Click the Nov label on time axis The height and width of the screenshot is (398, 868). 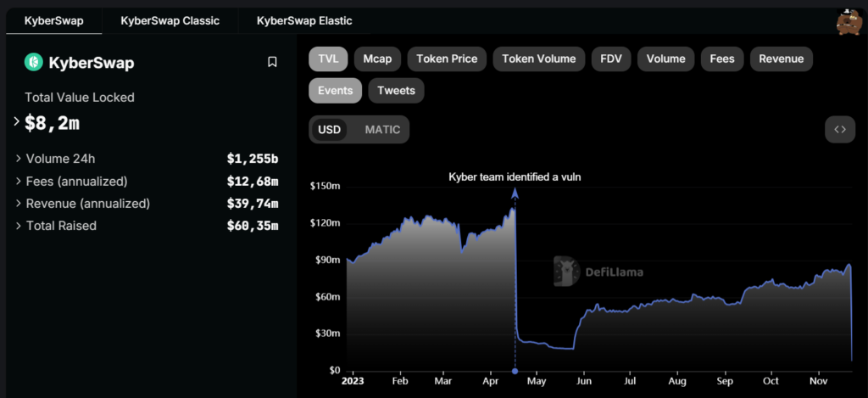pyautogui.click(x=818, y=381)
